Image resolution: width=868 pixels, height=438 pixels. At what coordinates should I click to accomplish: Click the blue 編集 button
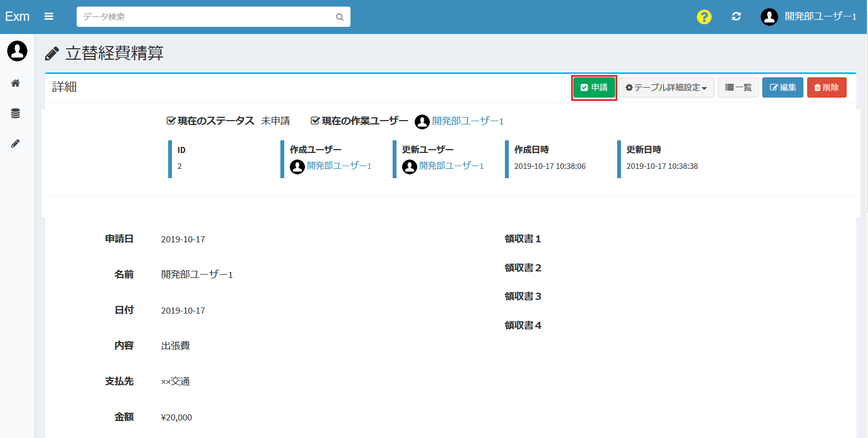(783, 88)
